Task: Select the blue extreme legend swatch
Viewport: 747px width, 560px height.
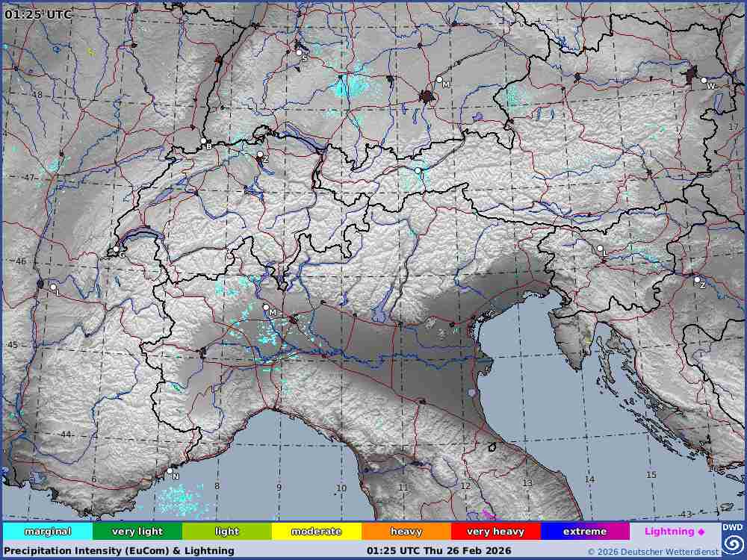Action: [585, 532]
